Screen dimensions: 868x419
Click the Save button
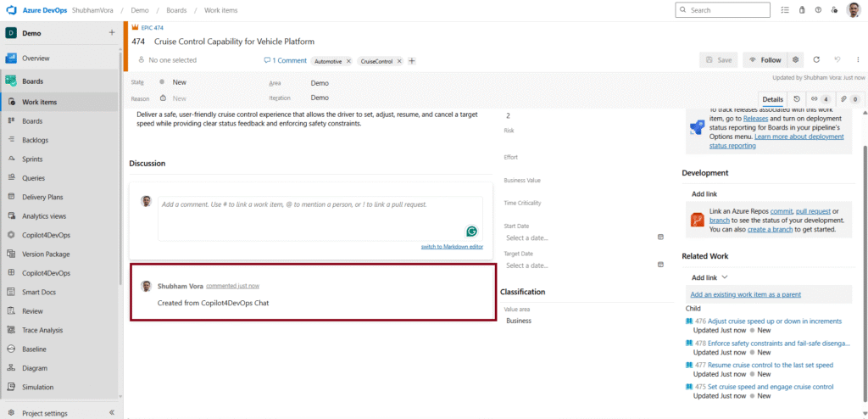click(x=719, y=60)
